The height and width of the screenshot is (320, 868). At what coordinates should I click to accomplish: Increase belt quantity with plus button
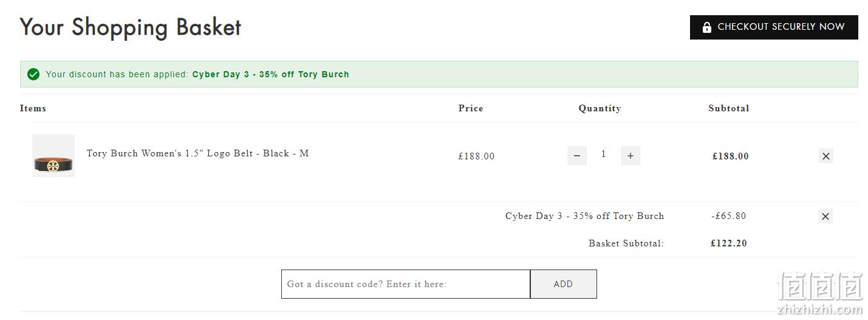coord(630,156)
